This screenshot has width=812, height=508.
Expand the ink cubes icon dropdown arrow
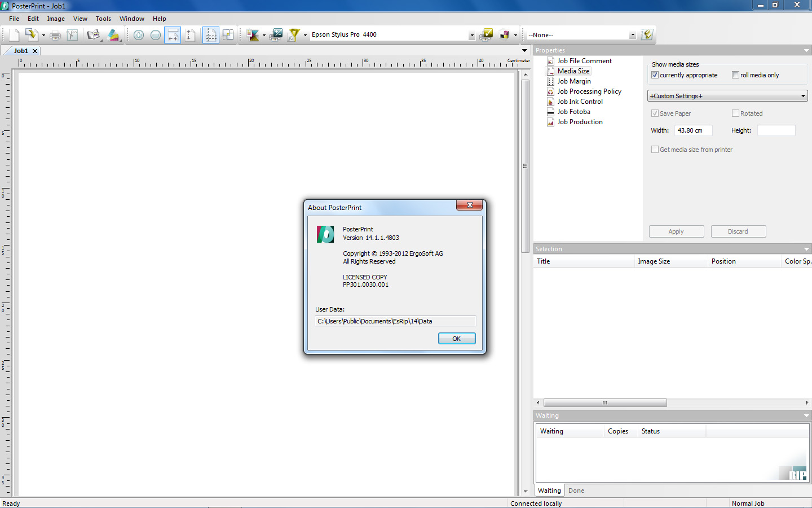pyautogui.click(x=515, y=35)
